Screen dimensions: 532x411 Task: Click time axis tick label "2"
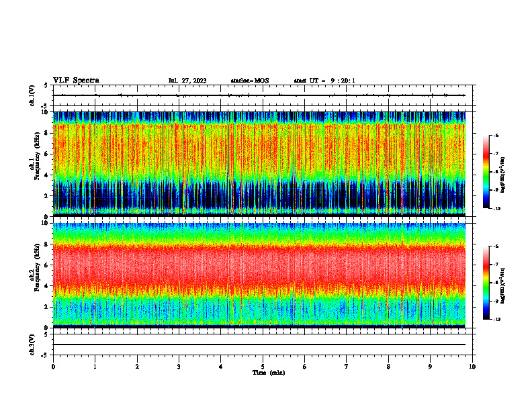click(137, 367)
